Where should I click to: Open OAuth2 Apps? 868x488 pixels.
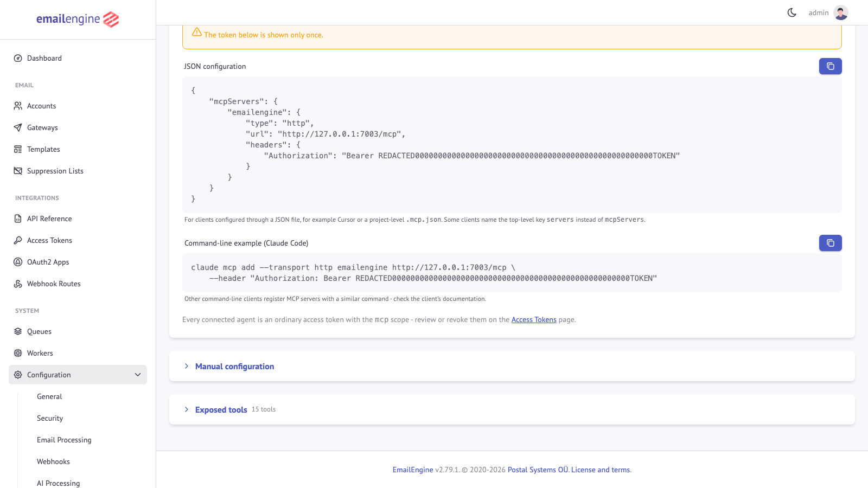tap(78, 262)
